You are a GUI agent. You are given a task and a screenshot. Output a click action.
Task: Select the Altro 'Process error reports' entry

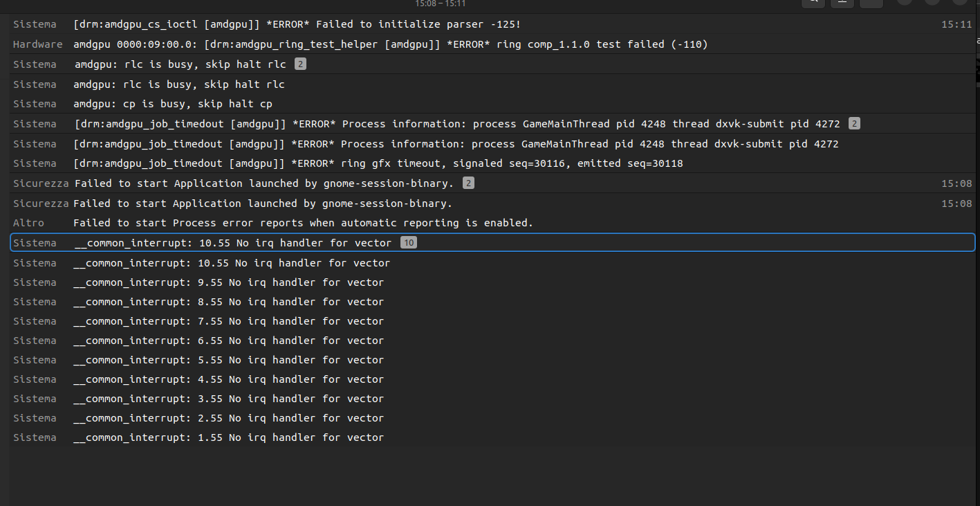pos(303,223)
